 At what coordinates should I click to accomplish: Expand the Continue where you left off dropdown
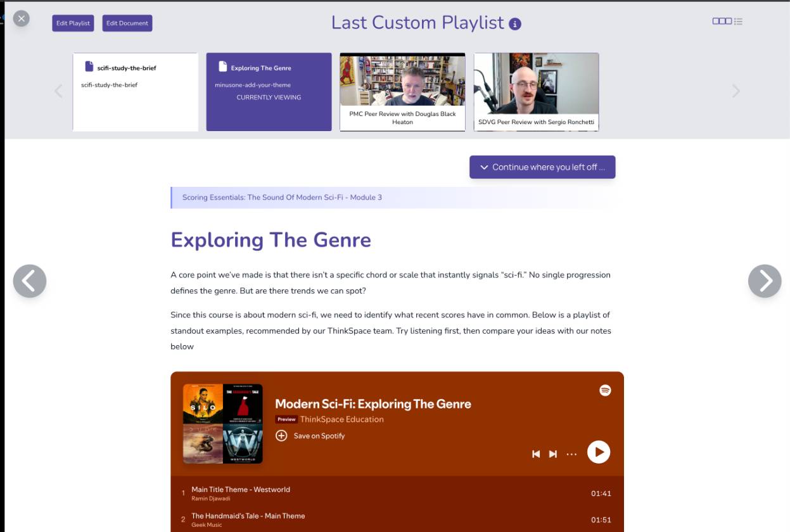click(542, 167)
